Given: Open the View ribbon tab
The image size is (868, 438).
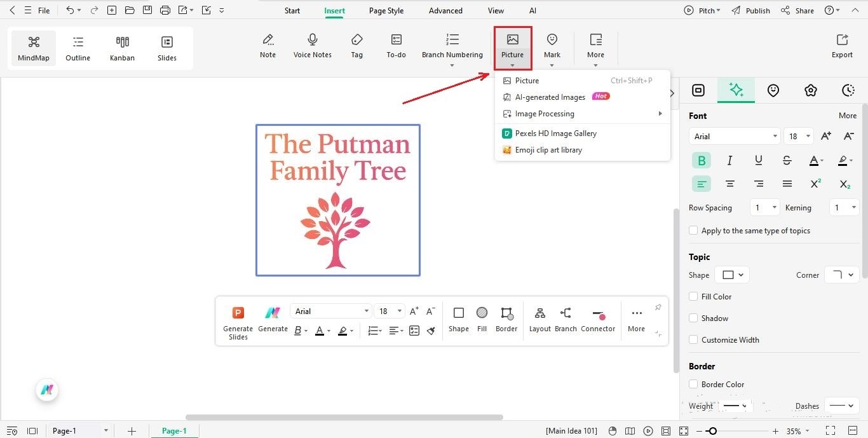Looking at the screenshot, I should coord(496,11).
